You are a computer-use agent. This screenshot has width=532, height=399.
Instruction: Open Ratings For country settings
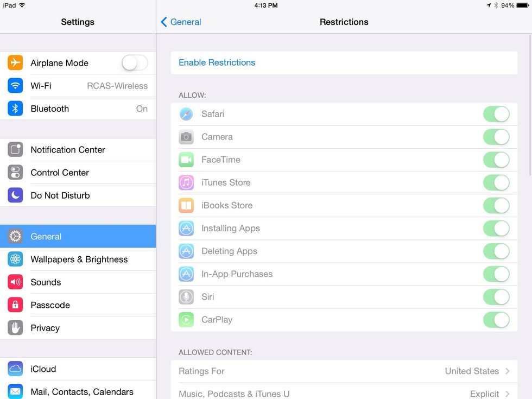point(344,371)
